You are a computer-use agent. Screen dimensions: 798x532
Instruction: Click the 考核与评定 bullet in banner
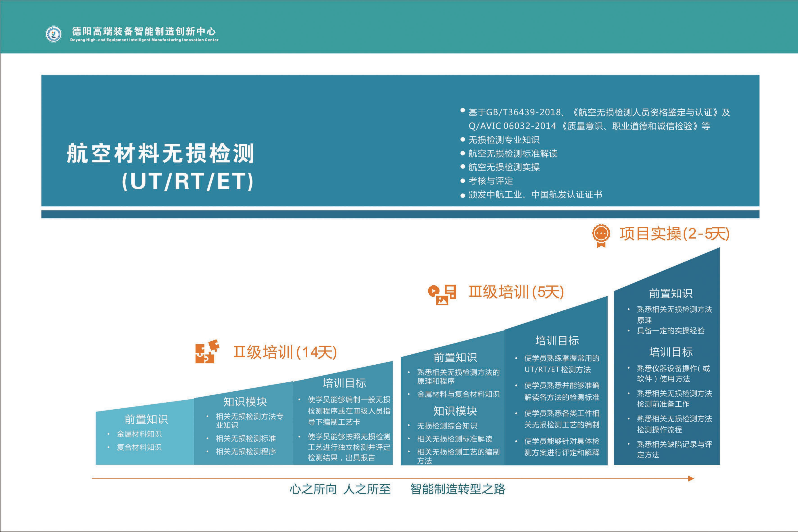point(490,181)
